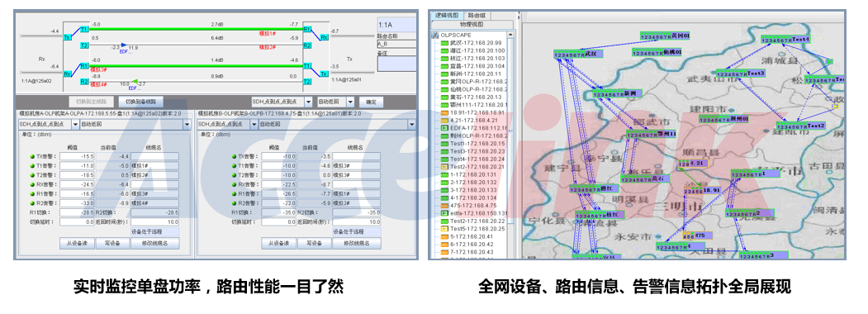Click the EDFA-172.168.112 device icon
This screenshot has height=314, width=868.
444,128
